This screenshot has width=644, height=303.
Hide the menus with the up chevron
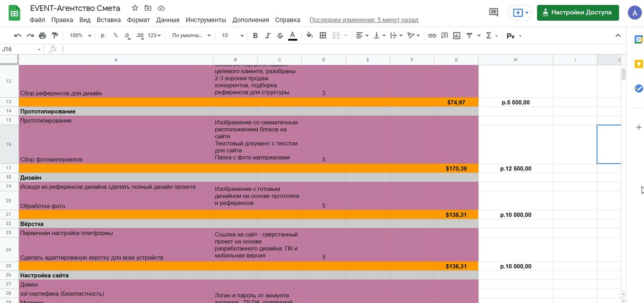(x=618, y=36)
